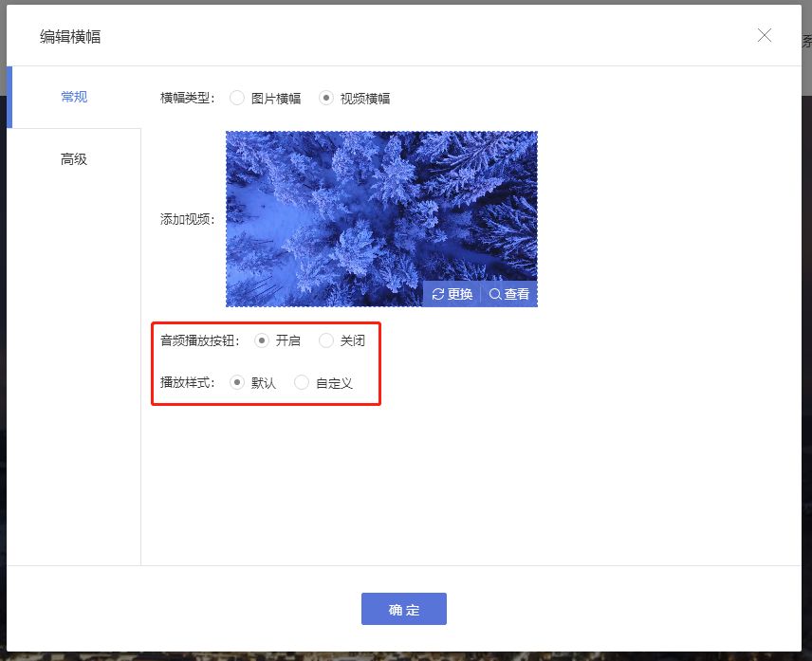Choose 默认 for 播放样式
This screenshot has height=661, width=812.
pos(237,382)
